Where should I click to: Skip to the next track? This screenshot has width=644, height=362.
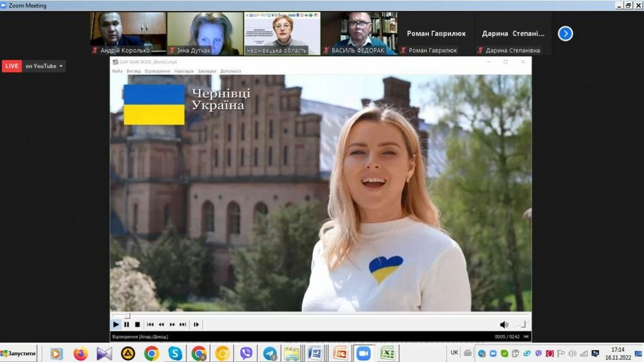[183, 324]
